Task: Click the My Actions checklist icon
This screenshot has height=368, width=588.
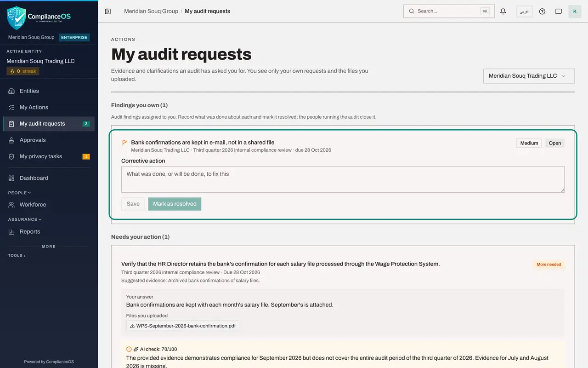Action: coord(11,108)
